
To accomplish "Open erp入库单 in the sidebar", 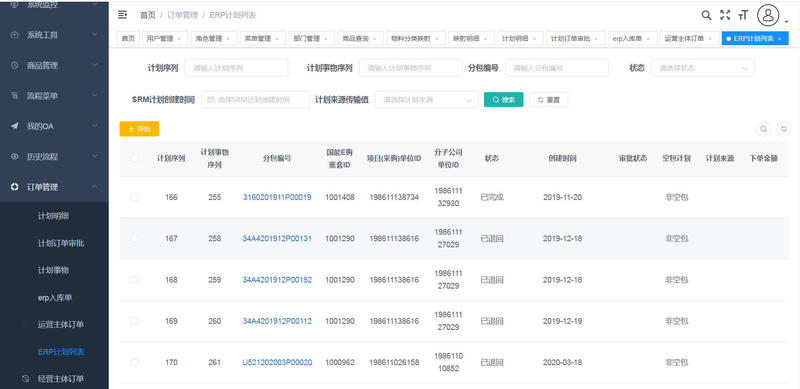I will 55,297.
